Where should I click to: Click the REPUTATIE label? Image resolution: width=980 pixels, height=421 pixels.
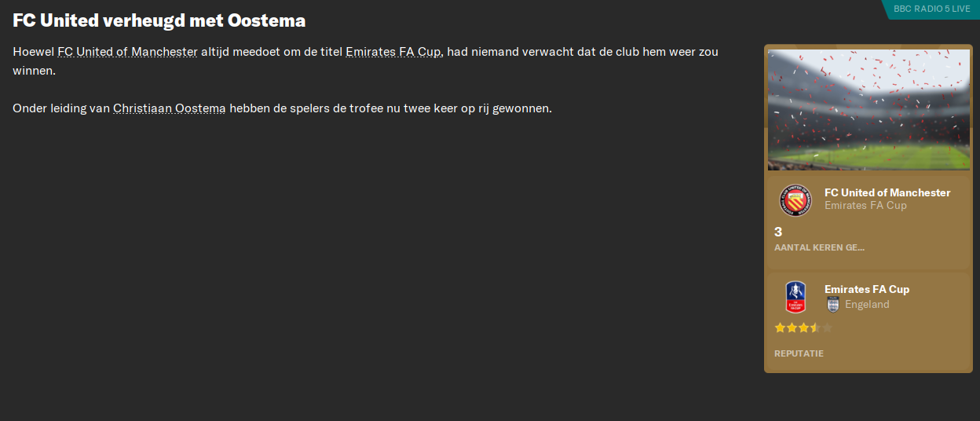coord(799,353)
